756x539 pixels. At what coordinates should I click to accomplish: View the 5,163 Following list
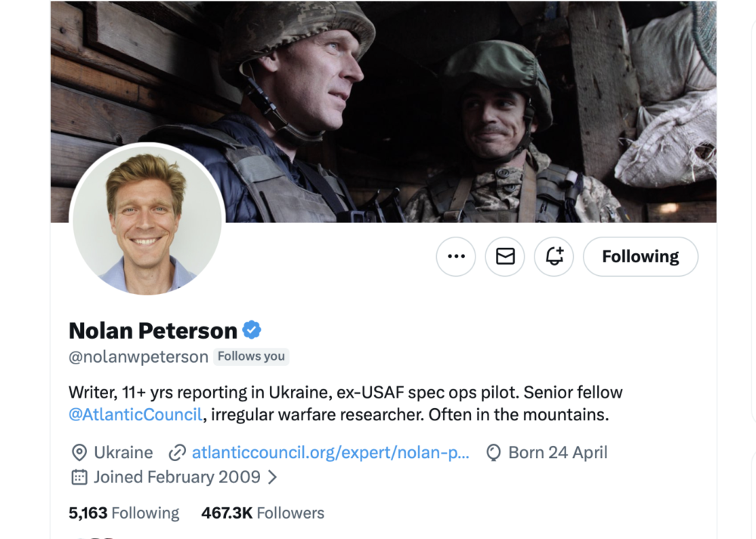point(124,513)
